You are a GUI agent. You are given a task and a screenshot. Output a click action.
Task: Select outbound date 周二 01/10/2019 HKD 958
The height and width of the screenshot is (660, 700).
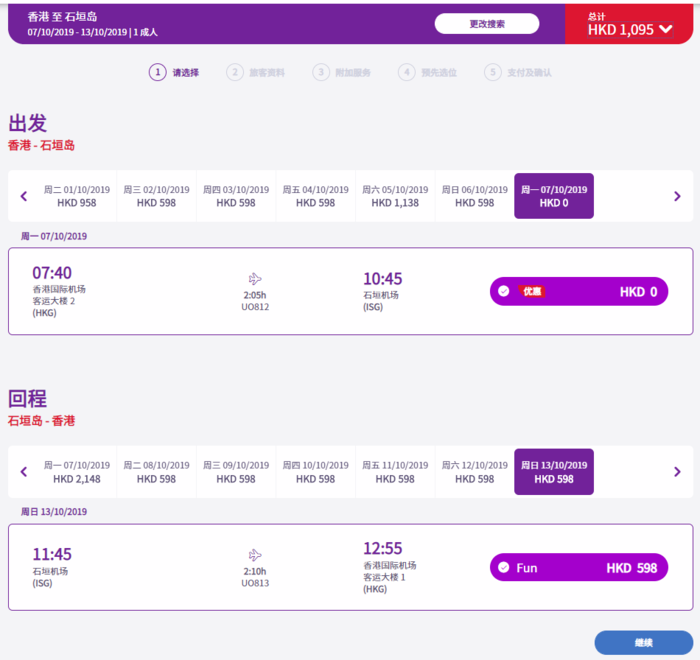[x=77, y=196]
